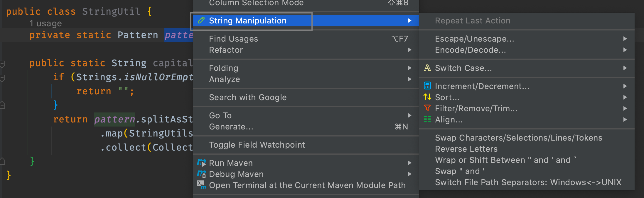644x198 pixels.
Task: Open Find Usages
Action: (x=233, y=38)
